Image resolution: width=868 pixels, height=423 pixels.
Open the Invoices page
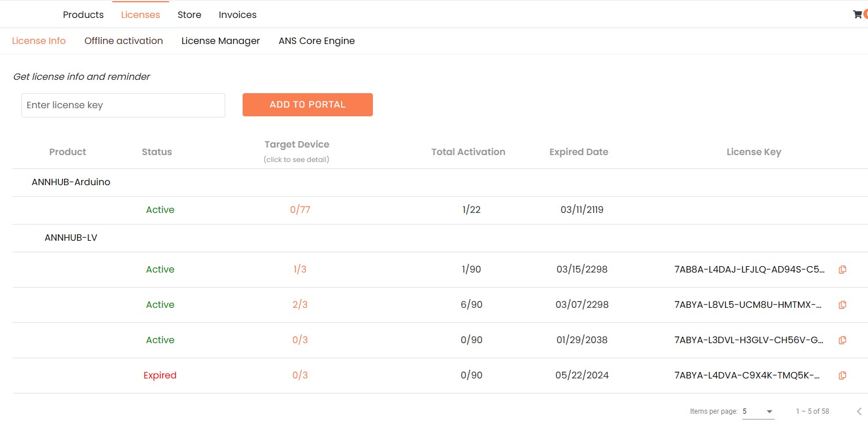pyautogui.click(x=237, y=14)
